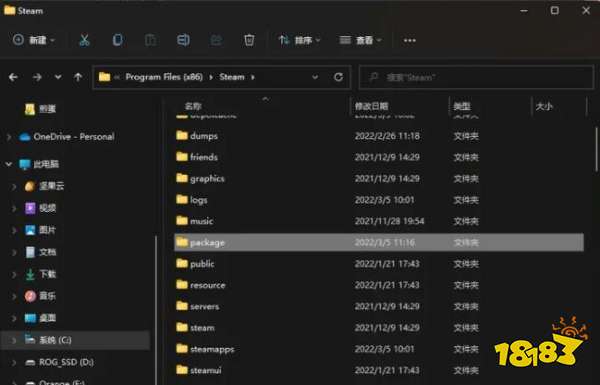Click the navigation pane scrollbar

(156, 310)
